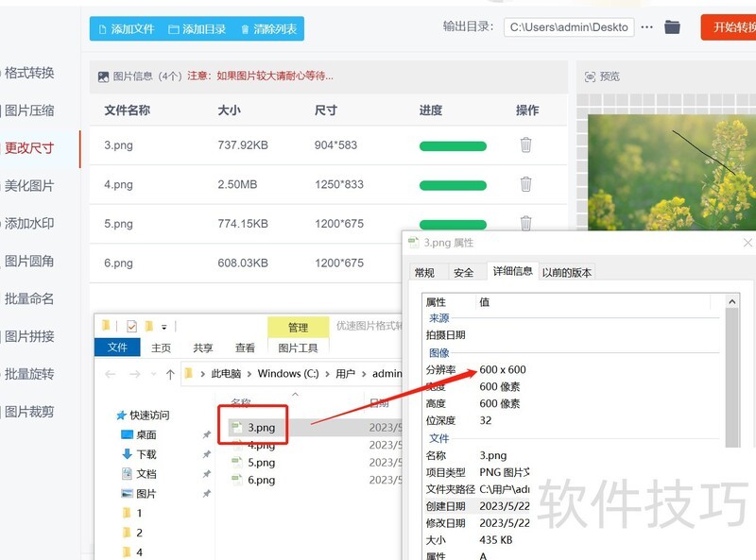Click the ··· browse button for output directory
The image size is (756, 560).
click(646, 27)
